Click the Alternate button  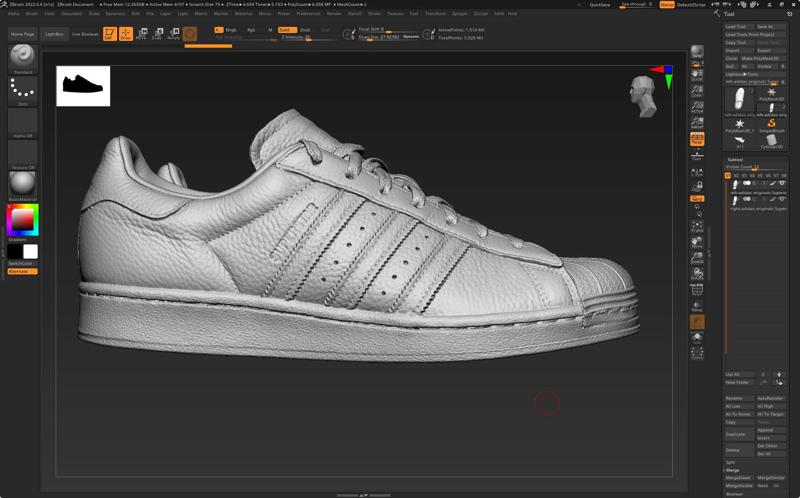(x=22, y=271)
